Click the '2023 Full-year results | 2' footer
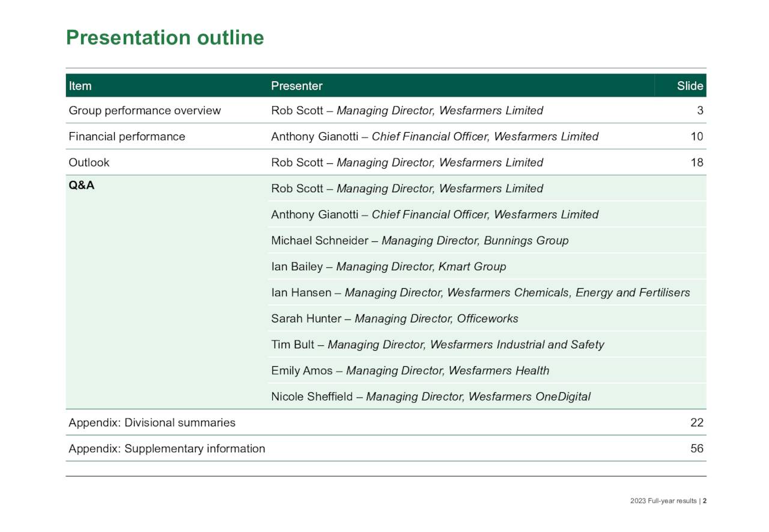This screenshot has width=769, height=532. [668, 501]
